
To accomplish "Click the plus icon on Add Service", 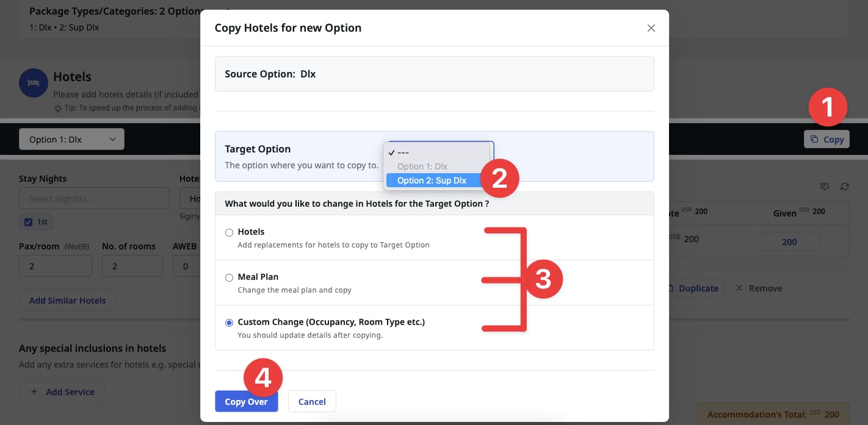I will [34, 391].
